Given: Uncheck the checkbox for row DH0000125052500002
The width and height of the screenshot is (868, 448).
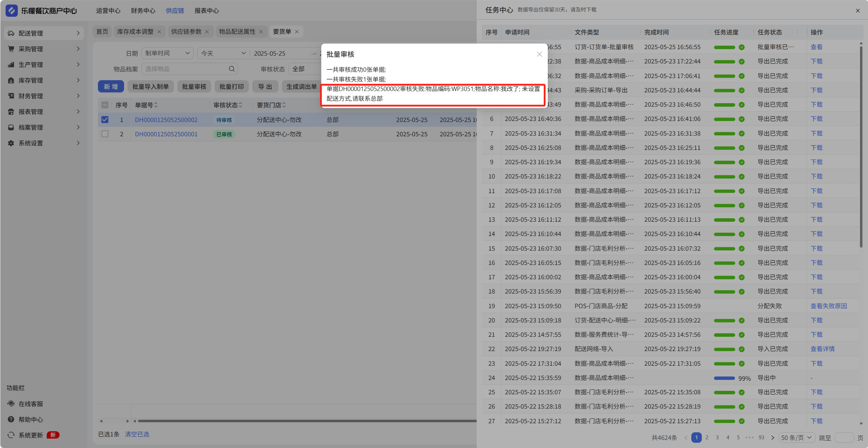Looking at the screenshot, I should click(105, 120).
